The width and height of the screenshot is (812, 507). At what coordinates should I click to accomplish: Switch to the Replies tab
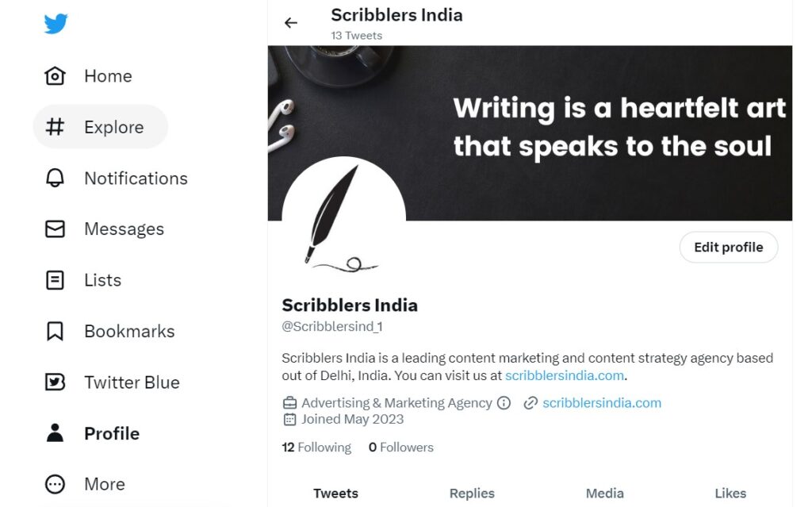472,494
